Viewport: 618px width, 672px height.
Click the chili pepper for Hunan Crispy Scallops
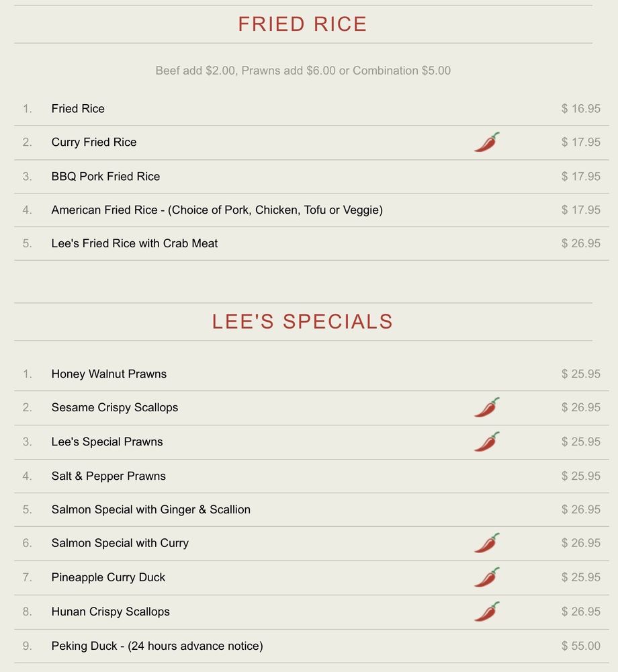click(486, 612)
